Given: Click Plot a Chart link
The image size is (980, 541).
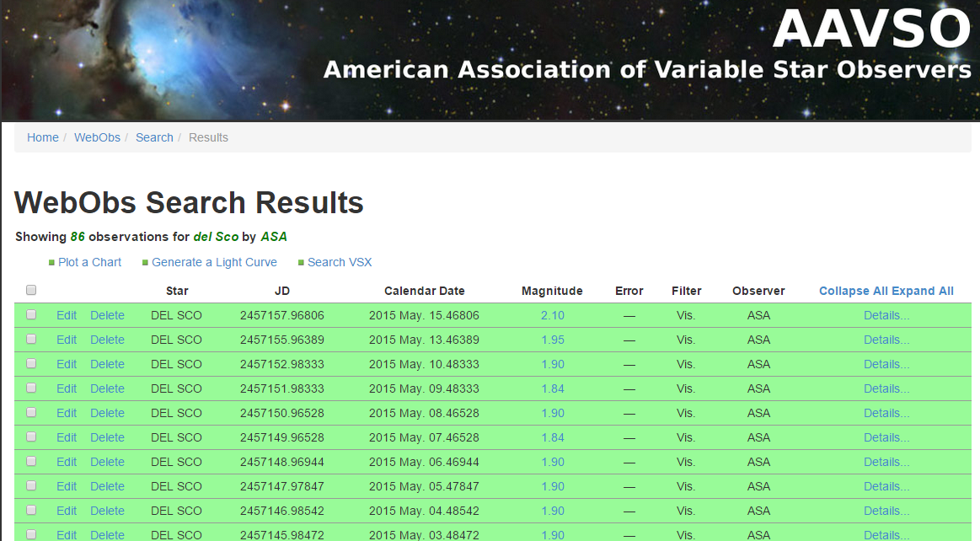Looking at the screenshot, I should coord(89,262).
